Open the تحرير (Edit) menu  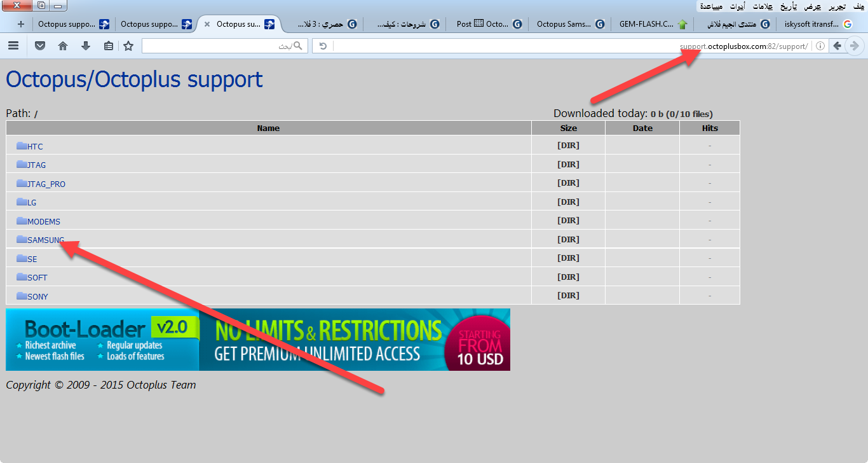836,6
